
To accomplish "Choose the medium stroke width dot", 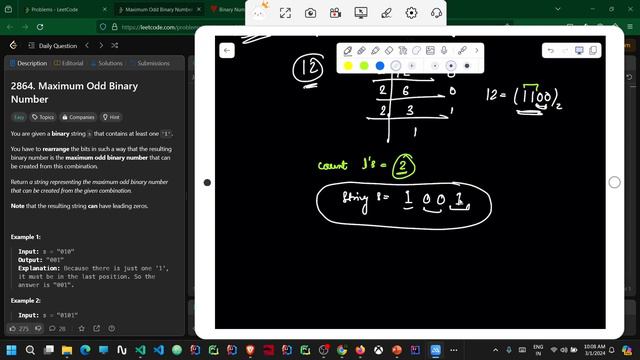I will click(451, 66).
